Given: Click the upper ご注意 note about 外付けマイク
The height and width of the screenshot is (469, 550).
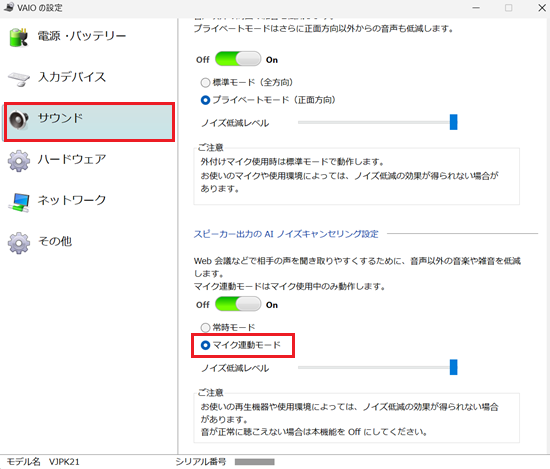Looking at the screenshot, I should (356, 175).
